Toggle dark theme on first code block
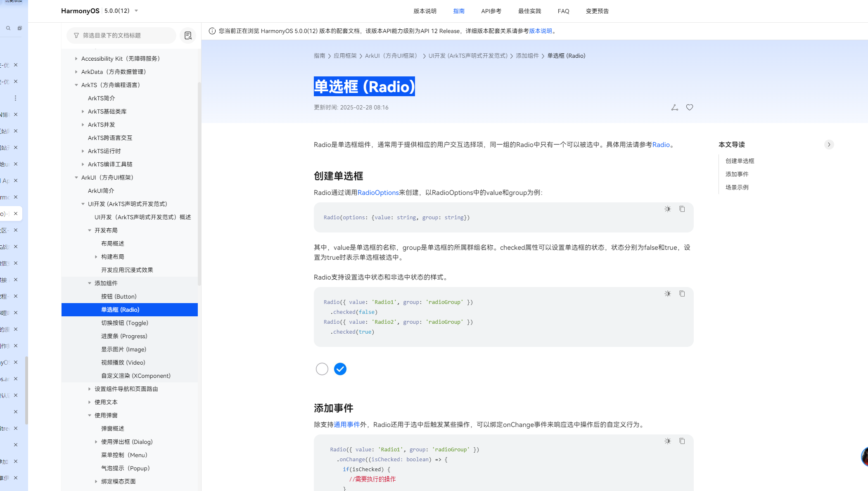868x491 pixels. tap(668, 209)
